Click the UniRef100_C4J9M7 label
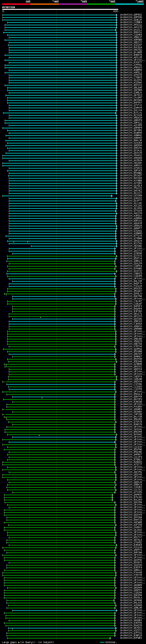 [131, 98]
